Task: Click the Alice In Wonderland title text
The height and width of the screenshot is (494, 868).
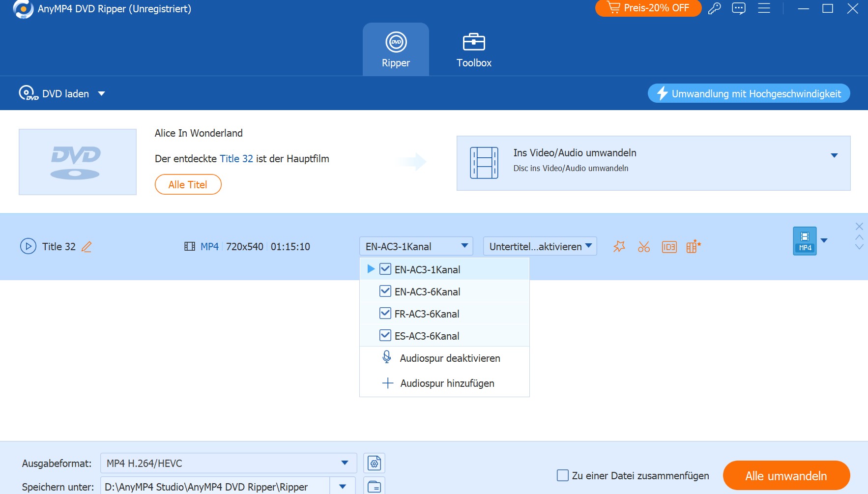Action: click(x=199, y=133)
